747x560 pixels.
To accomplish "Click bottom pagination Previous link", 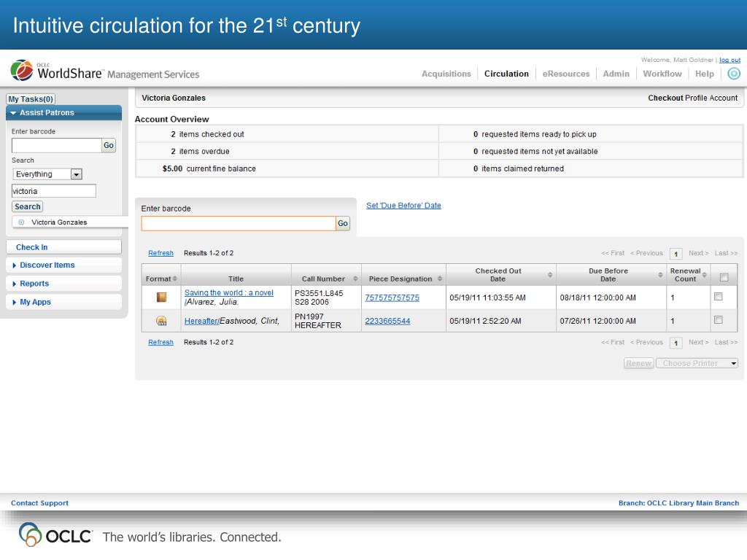I will [x=646, y=342].
